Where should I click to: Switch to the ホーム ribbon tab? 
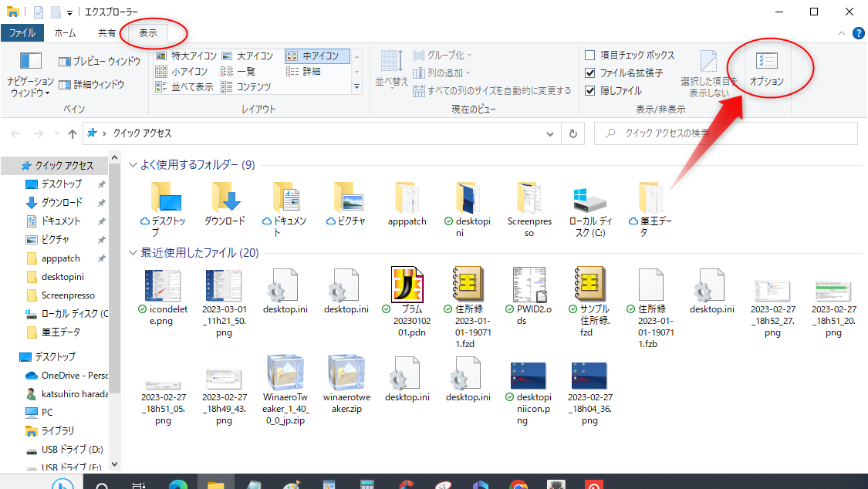[66, 32]
